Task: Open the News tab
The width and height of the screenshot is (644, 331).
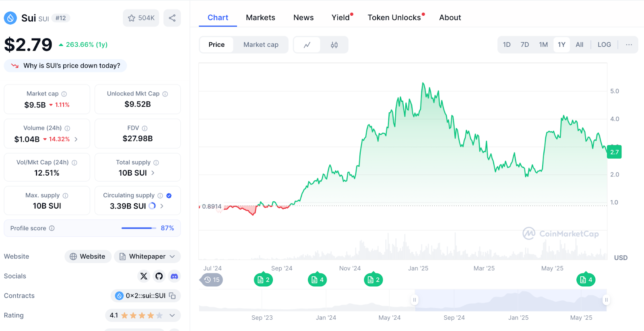Action: [x=303, y=18]
